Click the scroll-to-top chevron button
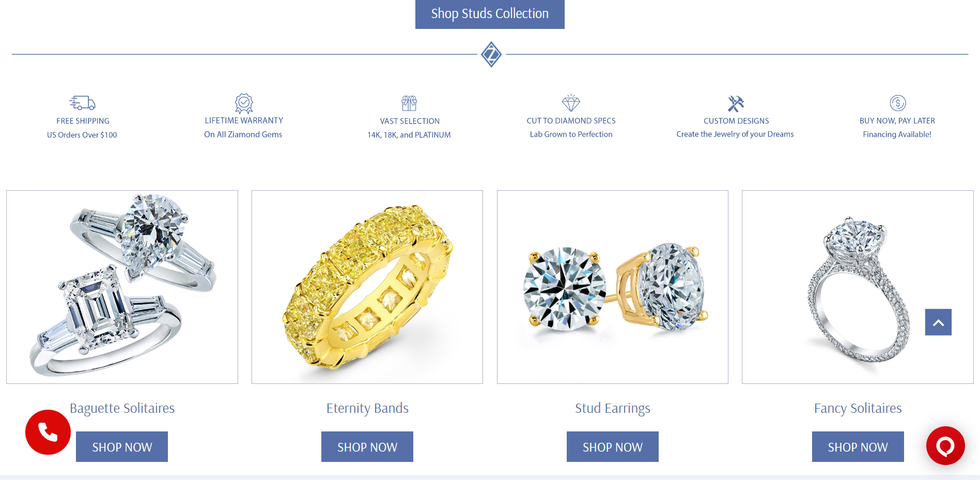This screenshot has height=480, width=980. [938, 322]
